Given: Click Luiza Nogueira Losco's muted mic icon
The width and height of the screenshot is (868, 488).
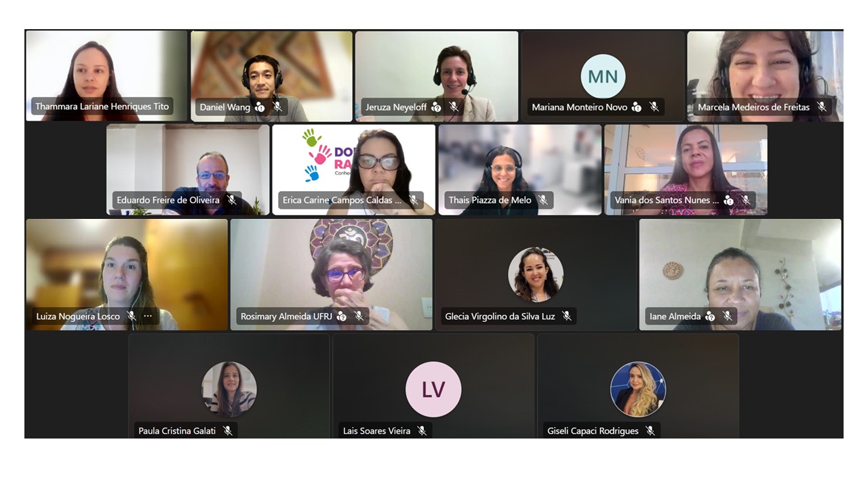Looking at the screenshot, I should point(132,317).
